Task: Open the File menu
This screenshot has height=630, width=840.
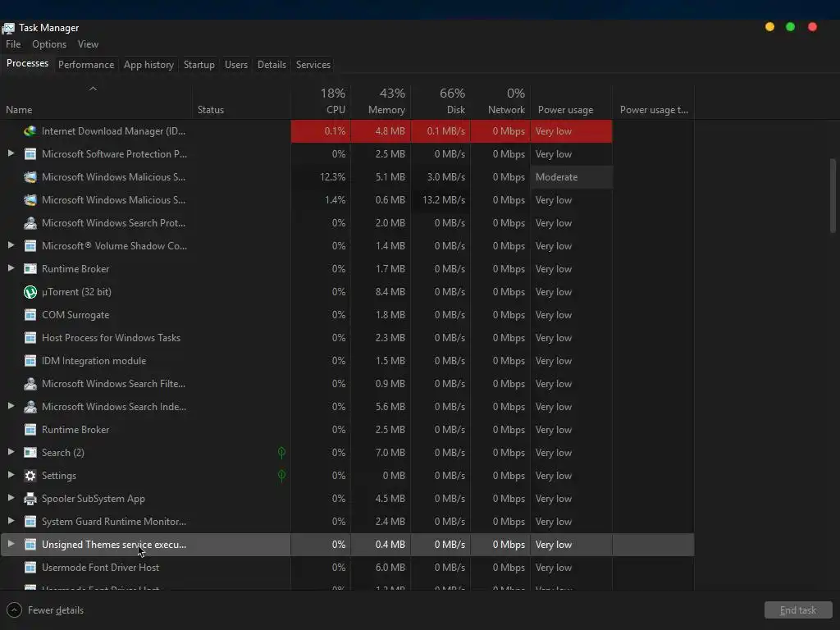Action: coord(13,44)
